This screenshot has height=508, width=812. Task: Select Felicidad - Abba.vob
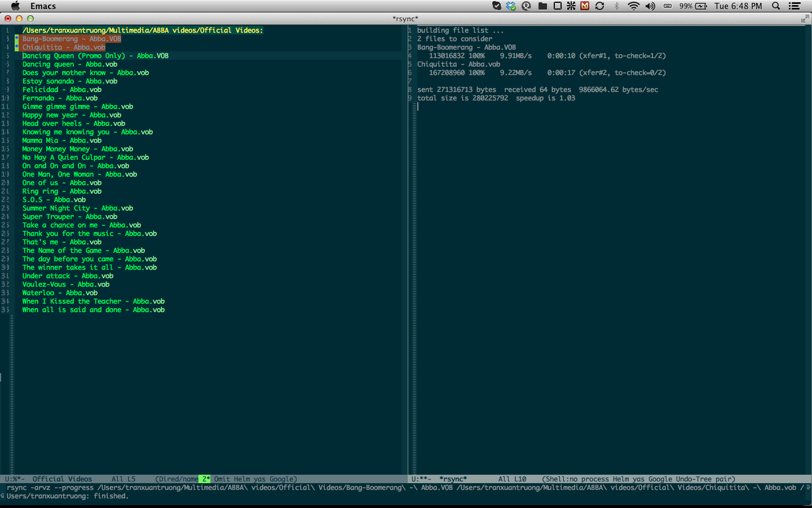point(62,90)
